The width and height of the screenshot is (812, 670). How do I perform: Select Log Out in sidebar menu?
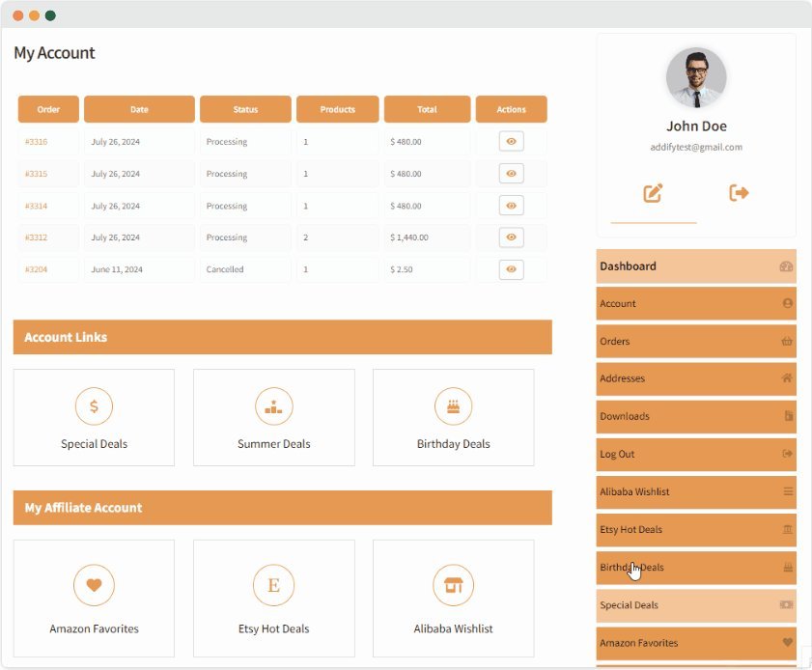point(696,454)
